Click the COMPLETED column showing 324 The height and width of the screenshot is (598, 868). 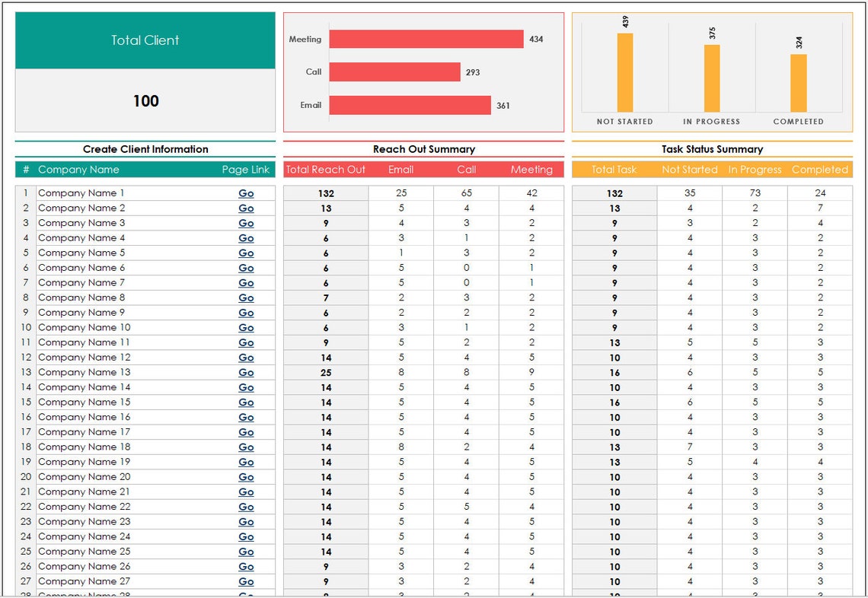point(799,84)
